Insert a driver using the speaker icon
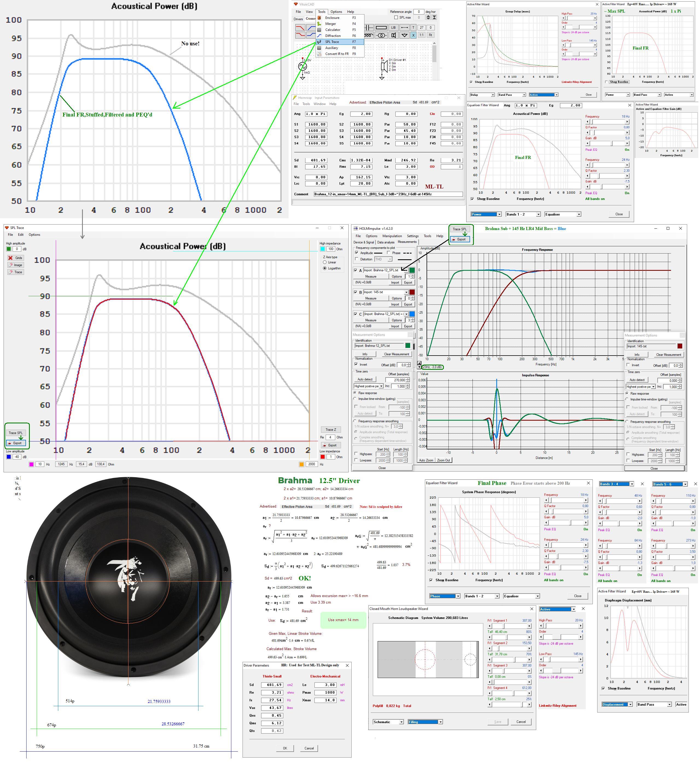Image resolution: width=700 pixels, height=762 pixels. tap(393, 35)
